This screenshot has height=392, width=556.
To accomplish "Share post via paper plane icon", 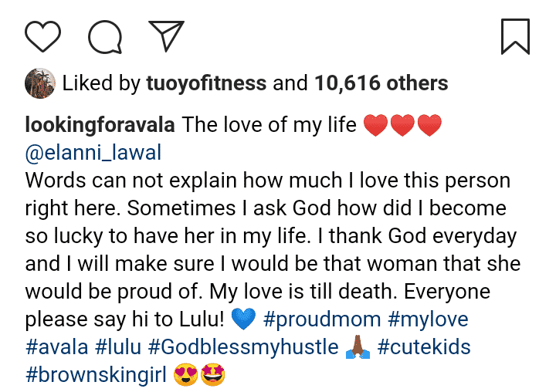I will pyautogui.click(x=166, y=35).
